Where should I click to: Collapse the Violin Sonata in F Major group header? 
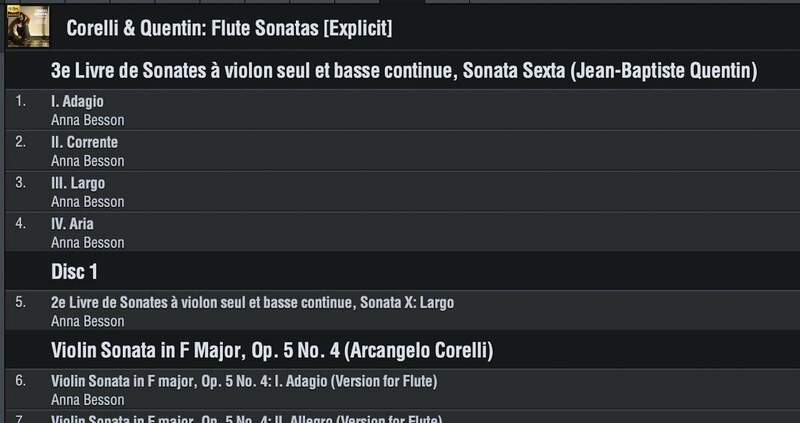pos(271,351)
